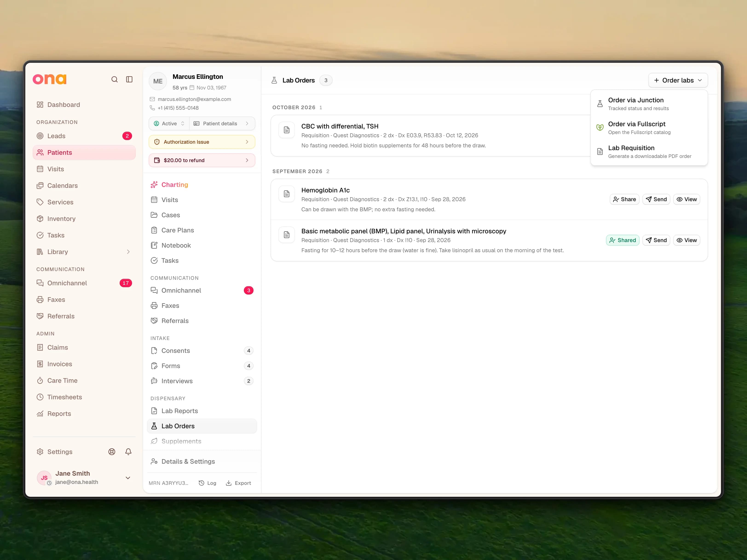Click the calendar icon next to birth date
747x560 pixels.
[192, 88]
